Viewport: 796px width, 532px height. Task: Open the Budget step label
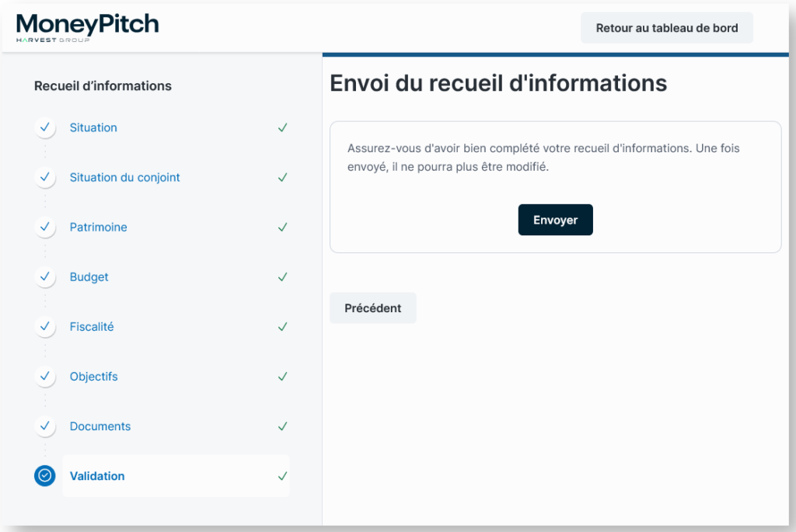coord(89,276)
